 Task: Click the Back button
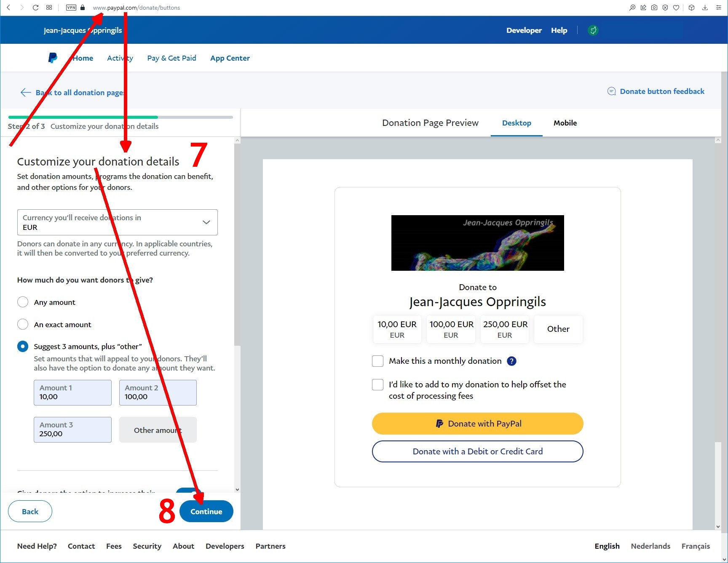30,511
